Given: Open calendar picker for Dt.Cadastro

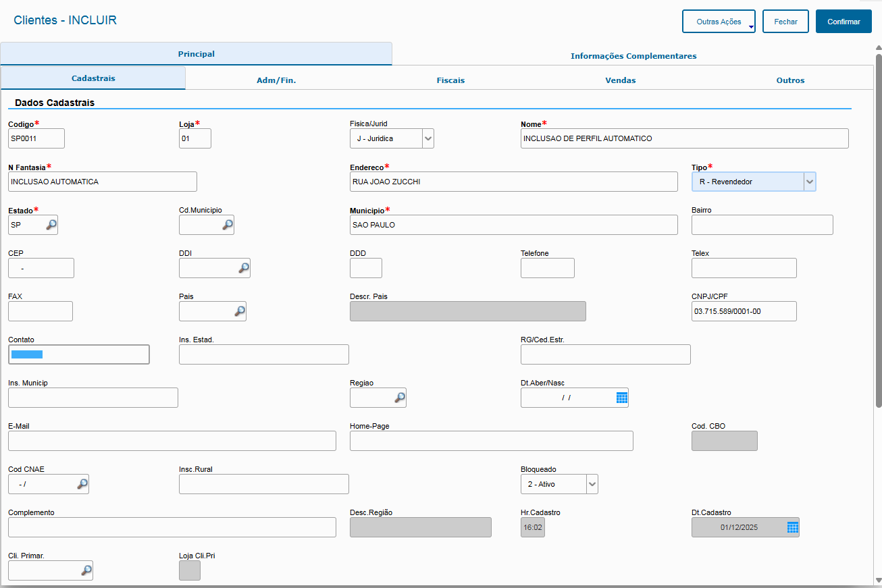Looking at the screenshot, I should tap(793, 527).
